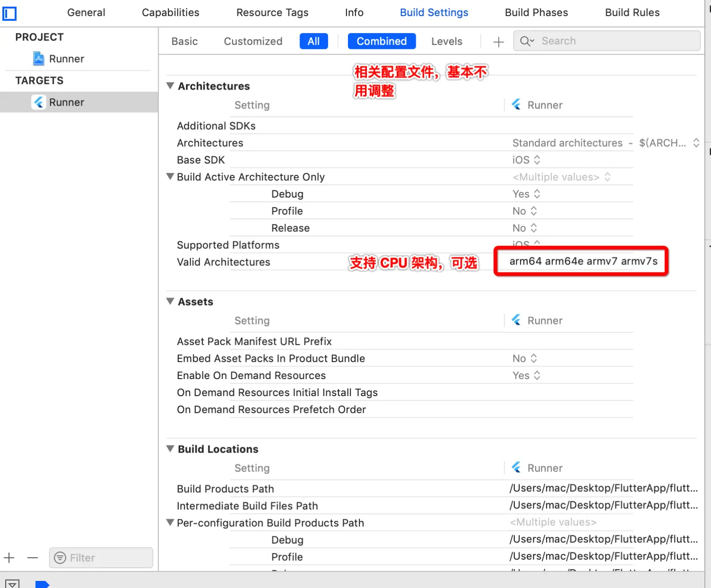This screenshot has height=588, width=711.
Task: Click the Flutter icon for Runner target
Action: (39, 102)
